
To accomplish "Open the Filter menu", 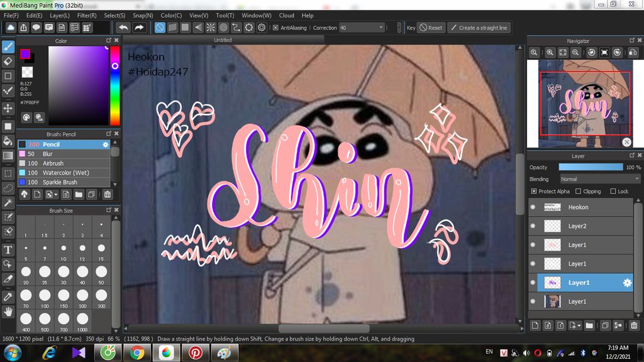I will [x=87, y=15].
